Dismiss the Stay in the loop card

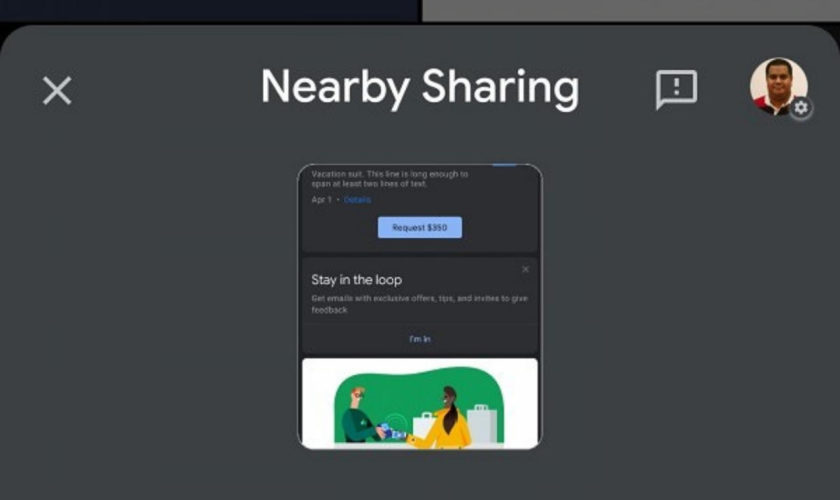click(525, 269)
